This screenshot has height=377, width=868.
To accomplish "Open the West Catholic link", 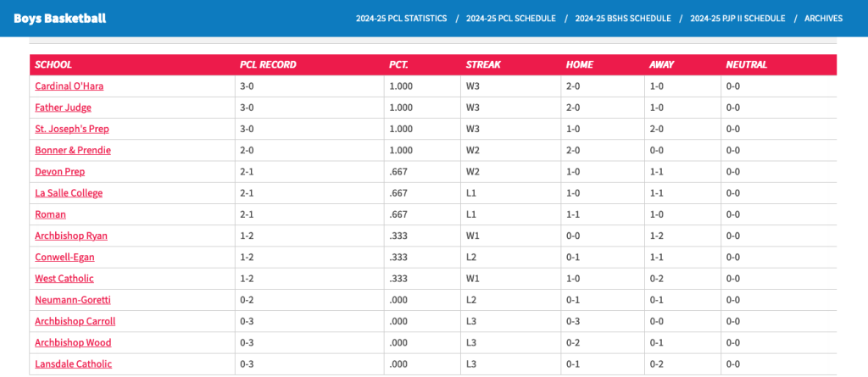I will [x=64, y=279].
